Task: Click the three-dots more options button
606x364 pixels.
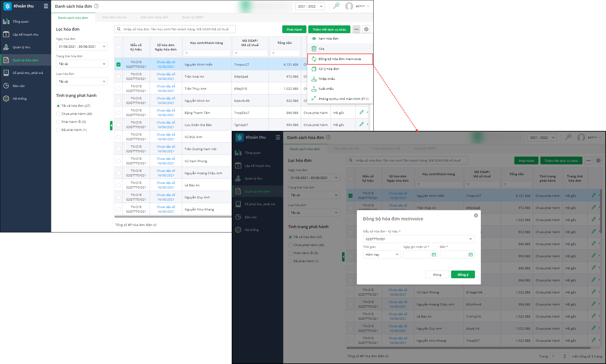Action: (356, 29)
